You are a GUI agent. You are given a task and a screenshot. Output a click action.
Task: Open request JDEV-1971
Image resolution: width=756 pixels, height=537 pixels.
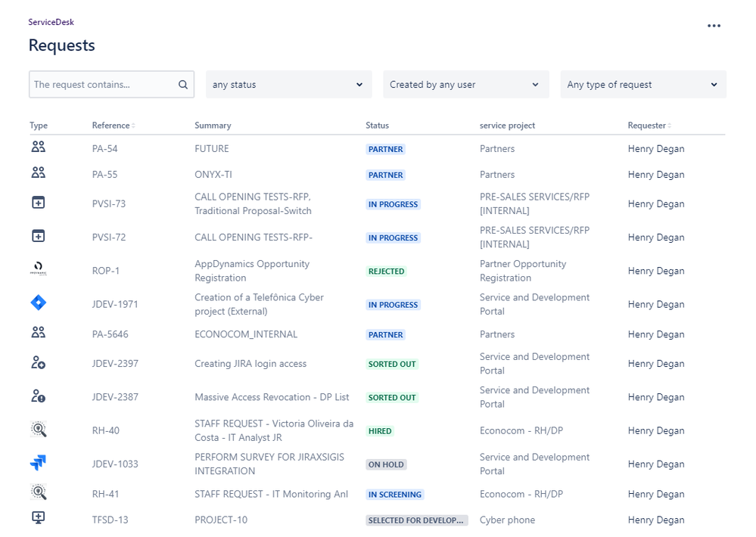click(115, 304)
